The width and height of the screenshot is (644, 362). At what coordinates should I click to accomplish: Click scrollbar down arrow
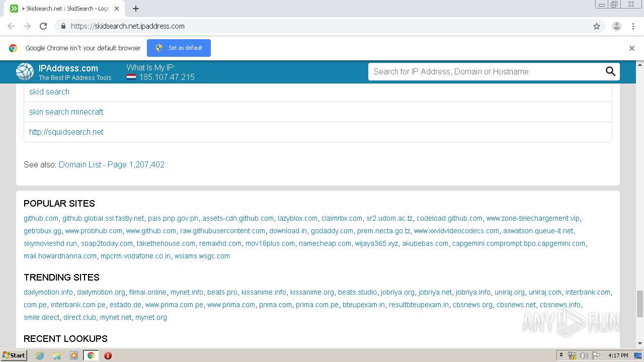(x=640, y=343)
